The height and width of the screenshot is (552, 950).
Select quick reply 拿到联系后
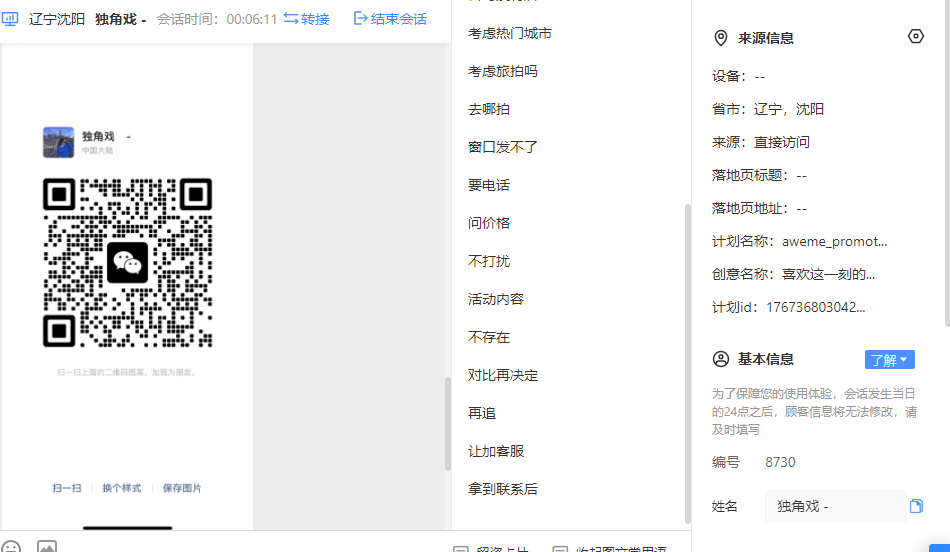502,490
